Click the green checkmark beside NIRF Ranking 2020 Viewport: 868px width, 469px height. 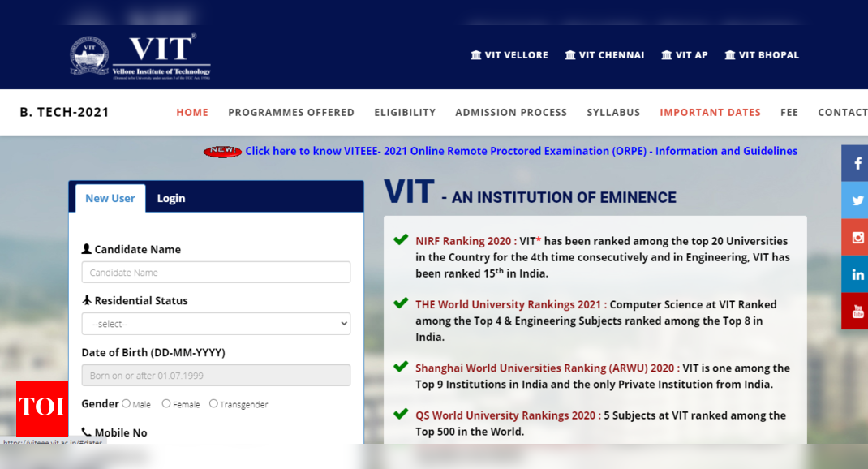point(401,239)
